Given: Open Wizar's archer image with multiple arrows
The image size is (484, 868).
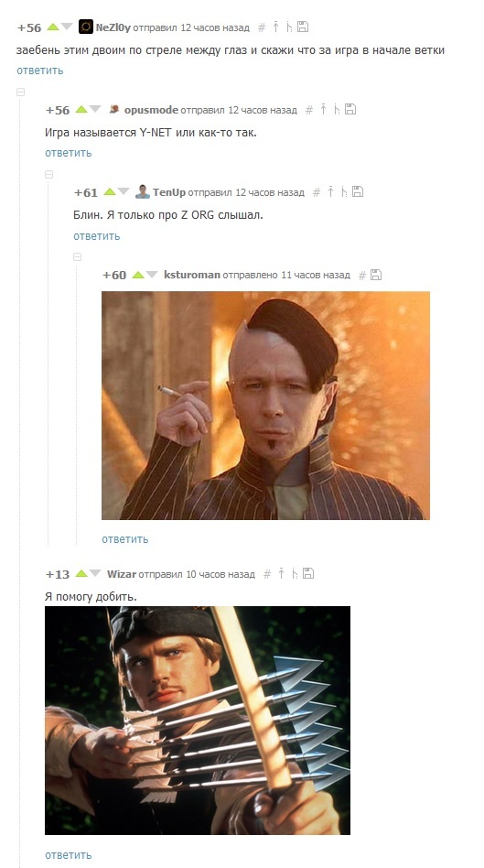Looking at the screenshot, I should tap(198, 721).
